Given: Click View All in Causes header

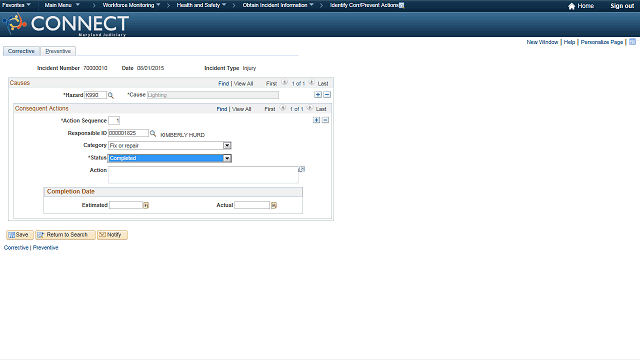Looking at the screenshot, I should tap(243, 83).
